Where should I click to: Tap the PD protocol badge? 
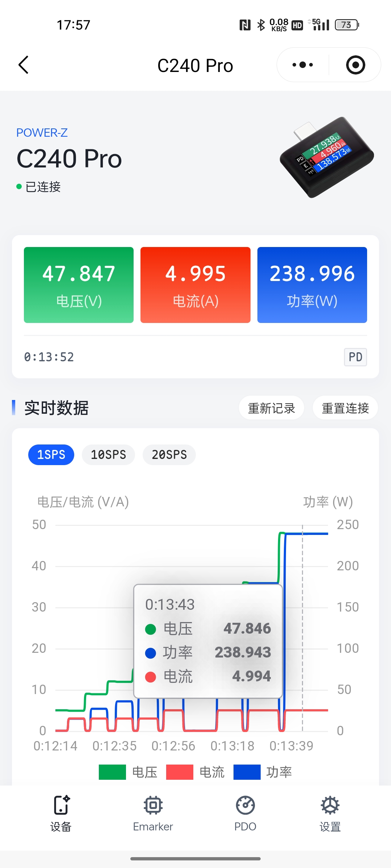click(x=355, y=357)
